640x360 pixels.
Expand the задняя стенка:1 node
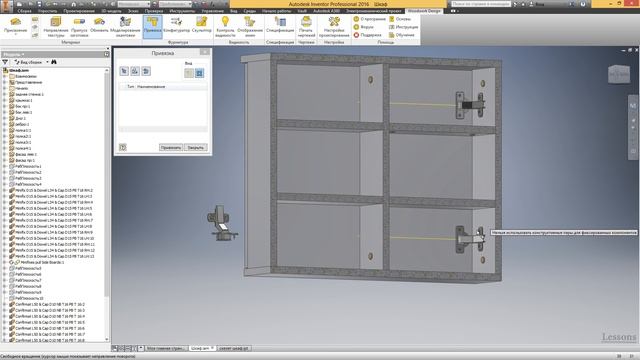[4, 94]
